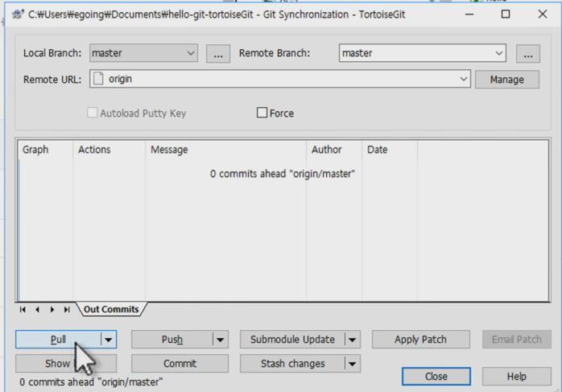Click the Author column header
Viewport: 562px width, 392px height.
pos(334,150)
